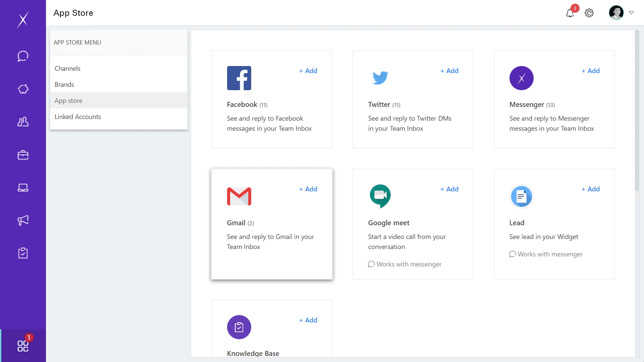Viewport: 644px width, 362px height.
Task: Select App store menu item
Action: pos(119,101)
